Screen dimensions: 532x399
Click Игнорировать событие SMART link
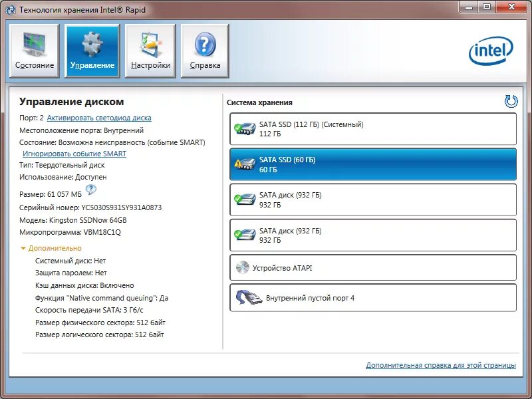(x=74, y=154)
